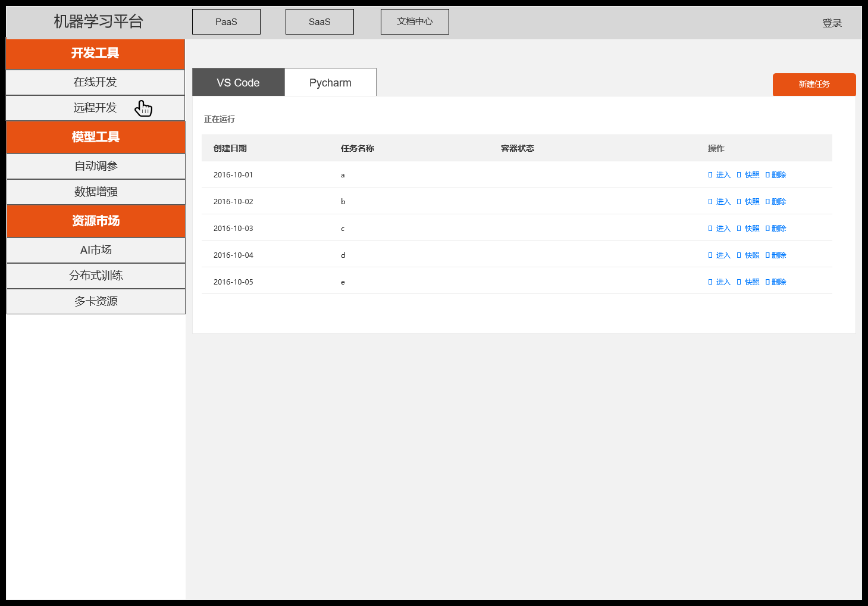The height and width of the screenshot is (606, 868).
Task: Click the 登录 login link
Action: 832,23
